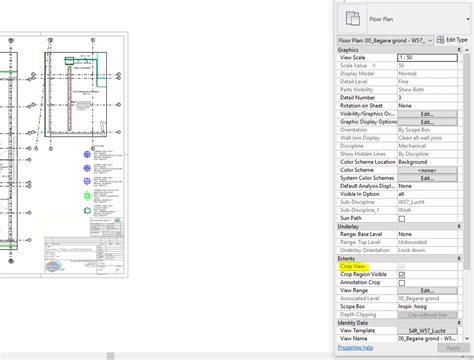This screenshot has width=474, height=360.
Task: Collapse the Extents properties group
Action: (459, 258)
